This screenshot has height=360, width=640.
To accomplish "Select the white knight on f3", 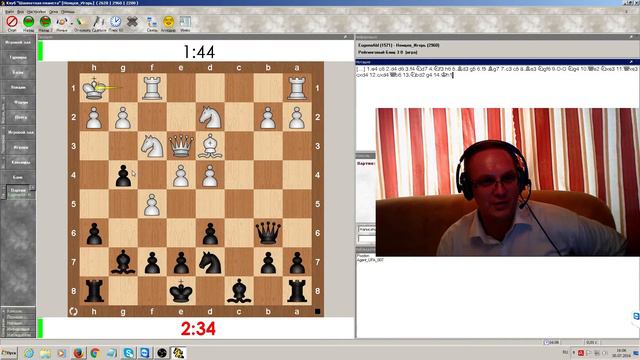I will click(152, 146).
